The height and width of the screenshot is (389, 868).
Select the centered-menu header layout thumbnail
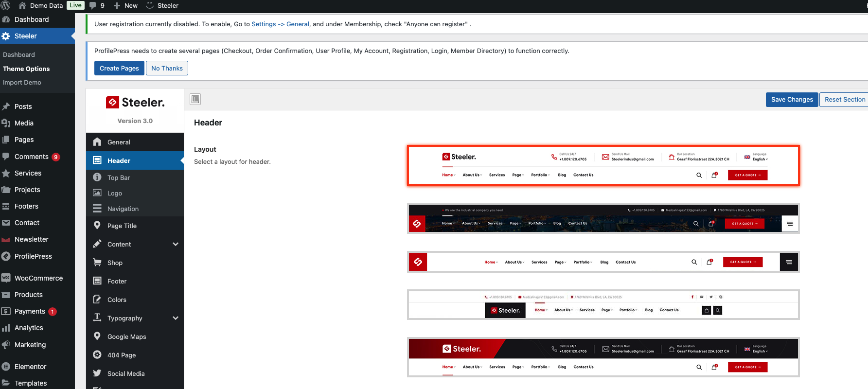(603, 262)
